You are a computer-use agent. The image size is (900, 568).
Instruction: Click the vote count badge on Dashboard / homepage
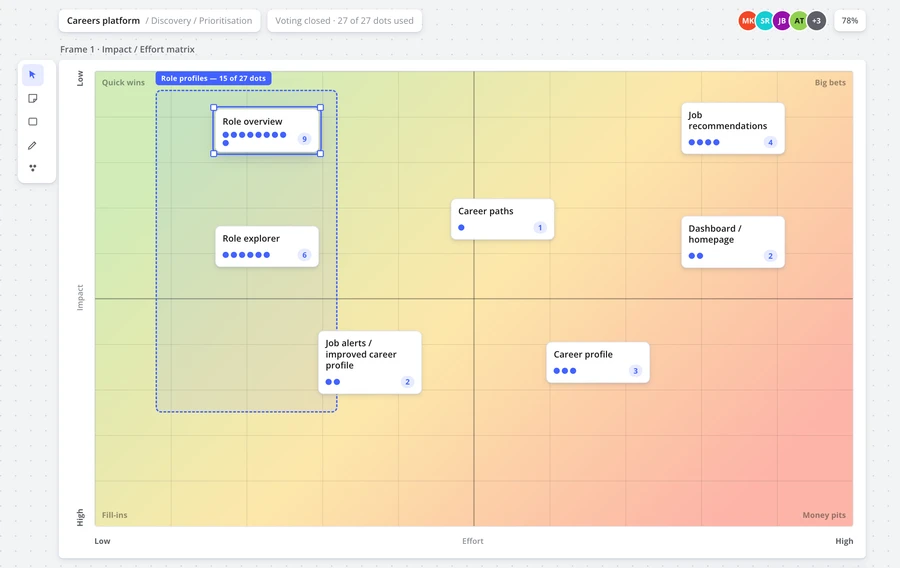coord(770,256)
